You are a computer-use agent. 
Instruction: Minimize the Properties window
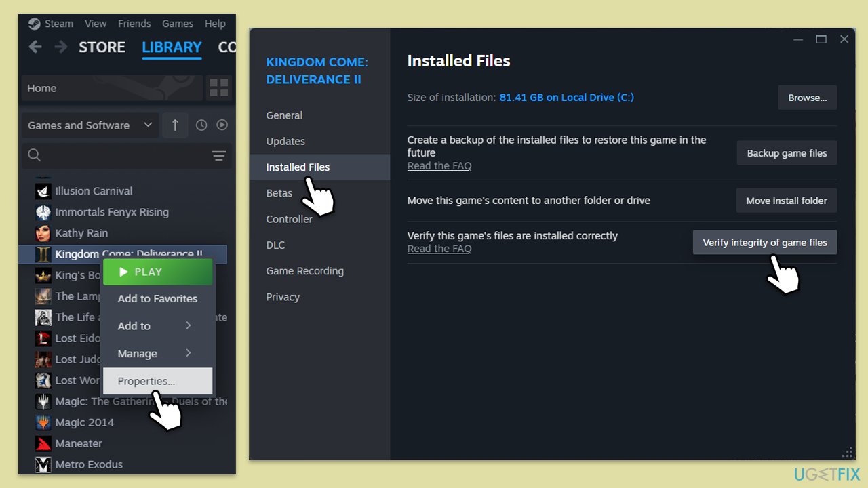coord(798,39)
